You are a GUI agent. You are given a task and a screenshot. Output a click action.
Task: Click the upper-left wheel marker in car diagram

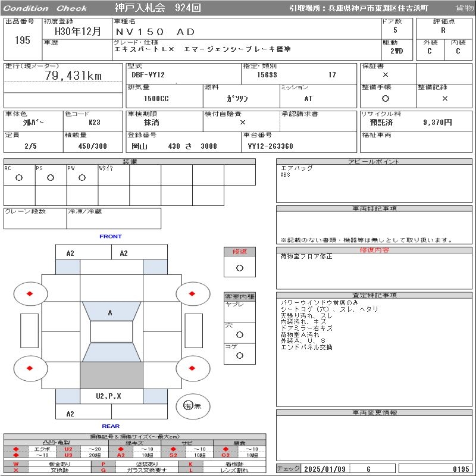[30, 293]
